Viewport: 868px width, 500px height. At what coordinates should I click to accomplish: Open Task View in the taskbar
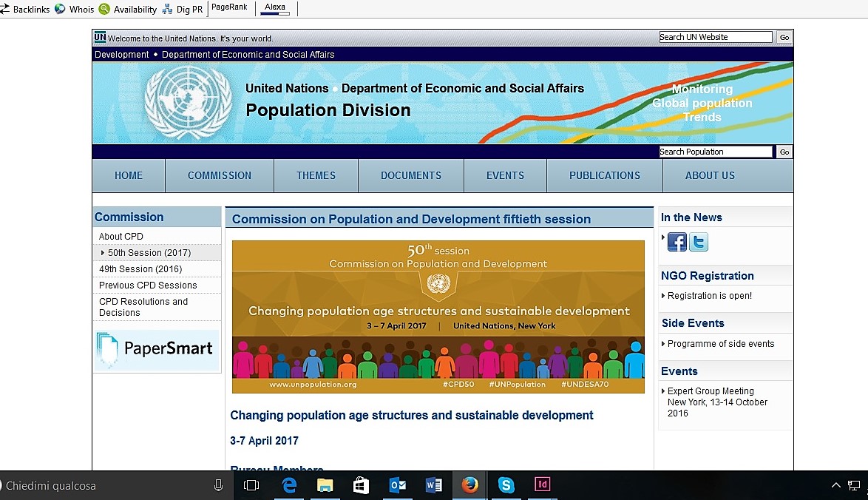(x=251, y=486)
